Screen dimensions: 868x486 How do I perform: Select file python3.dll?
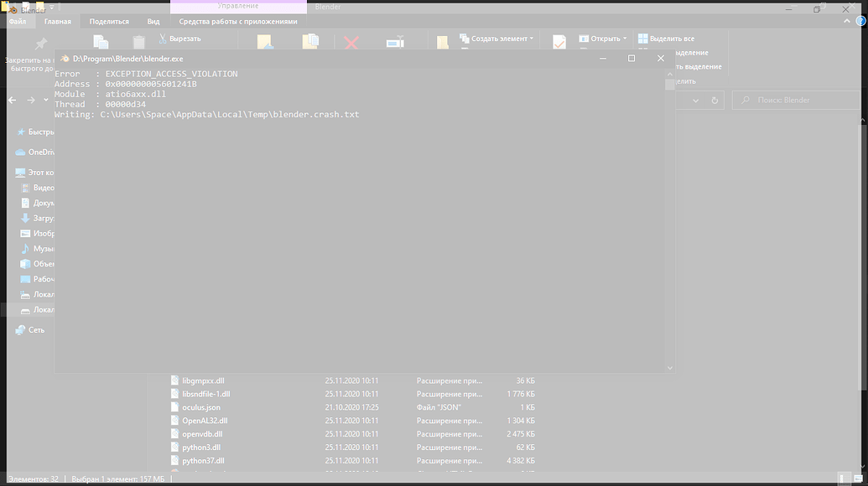coord(201,447)
